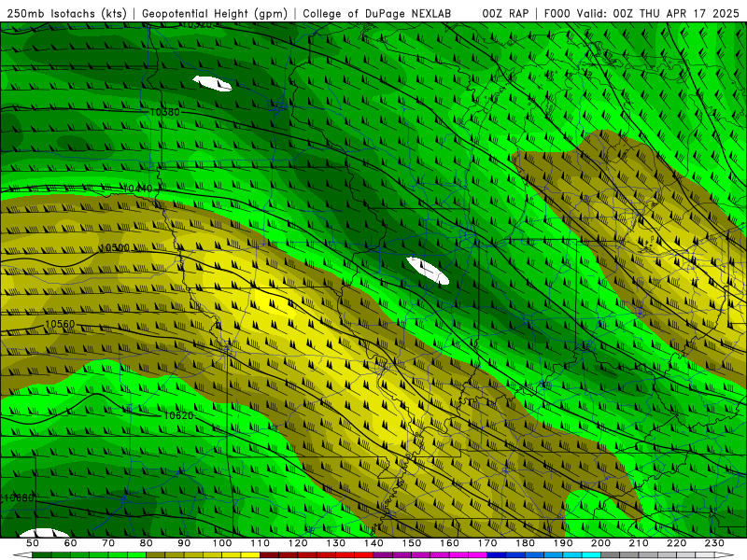Click the 10320 contour label near the top edge
This screenshot has width=747, height=560.
[x=197, y=25]
